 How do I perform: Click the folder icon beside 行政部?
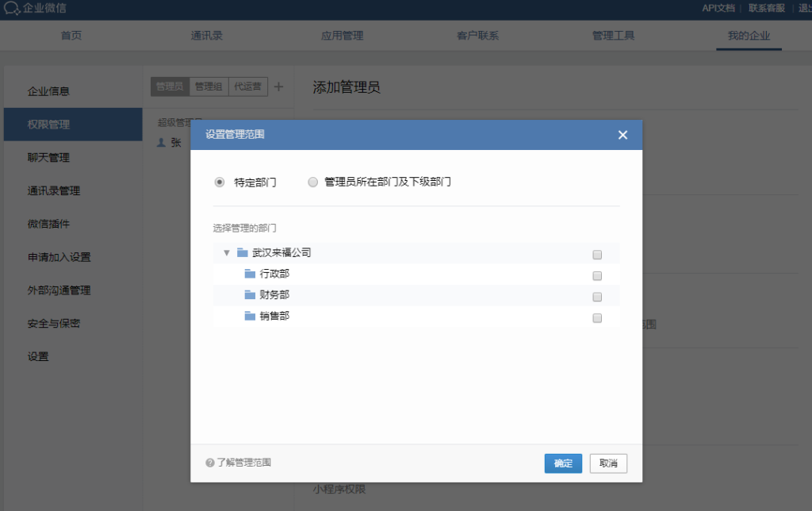pyautogui.click(x=250, y=275)
